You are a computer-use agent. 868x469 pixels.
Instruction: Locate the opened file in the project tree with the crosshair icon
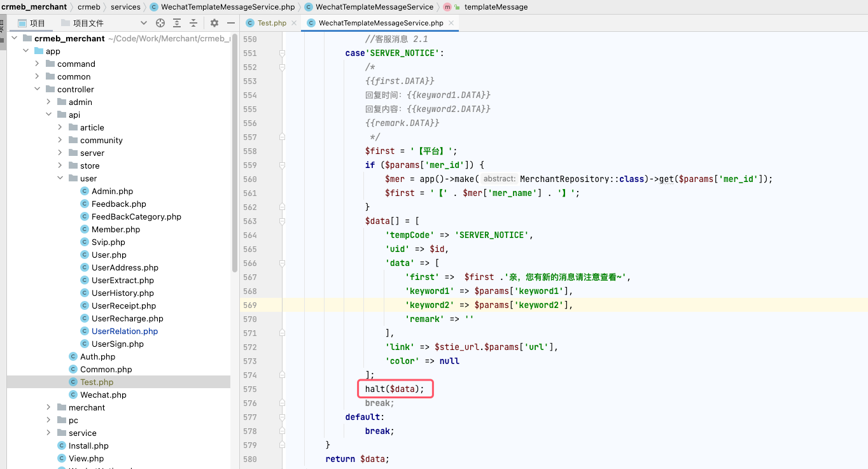coord(160,23)
